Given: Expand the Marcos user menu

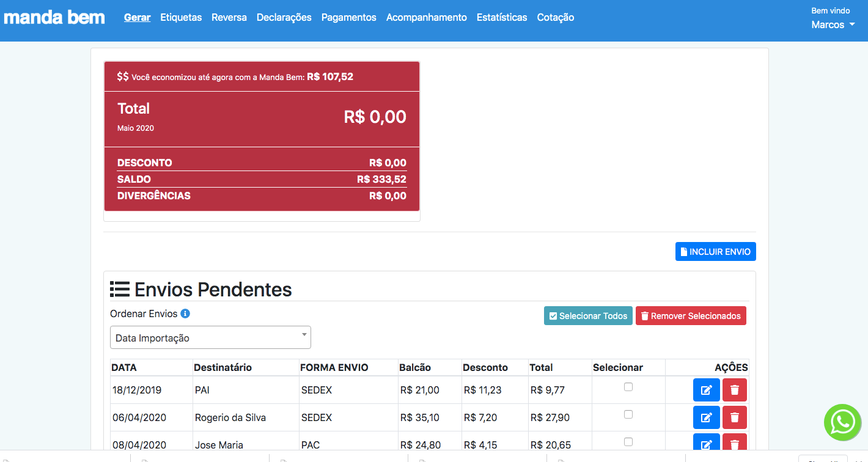Looking at the screenshot, I should [x=833, y=25].
